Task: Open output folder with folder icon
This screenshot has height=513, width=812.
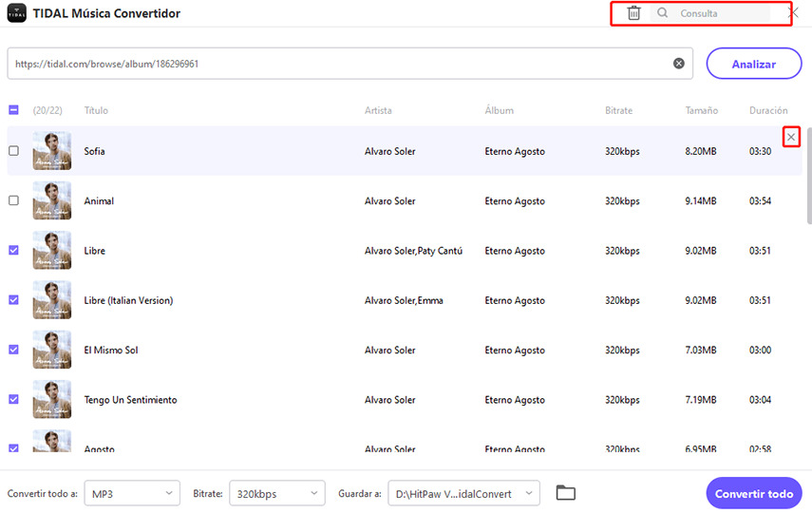Action: (565, 493)
